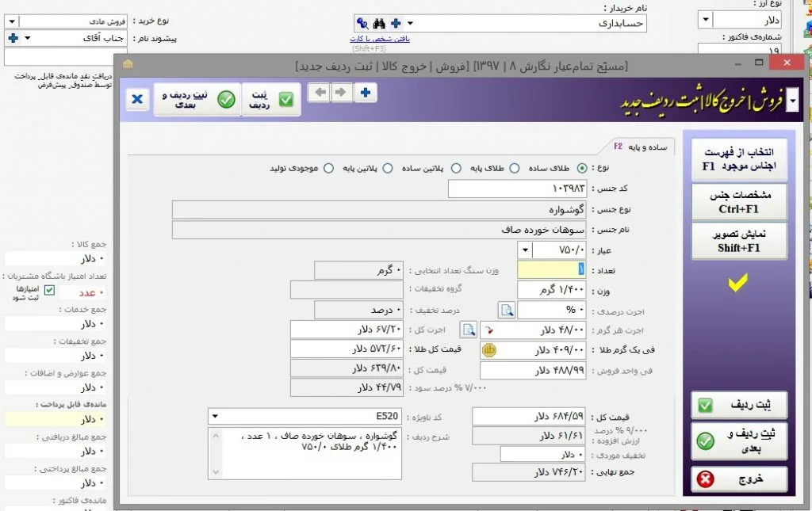Click the blue plus add-new-row icon in the dialog toolbar
The height and width of the screenshot is (511, 812).
point(365,93)
